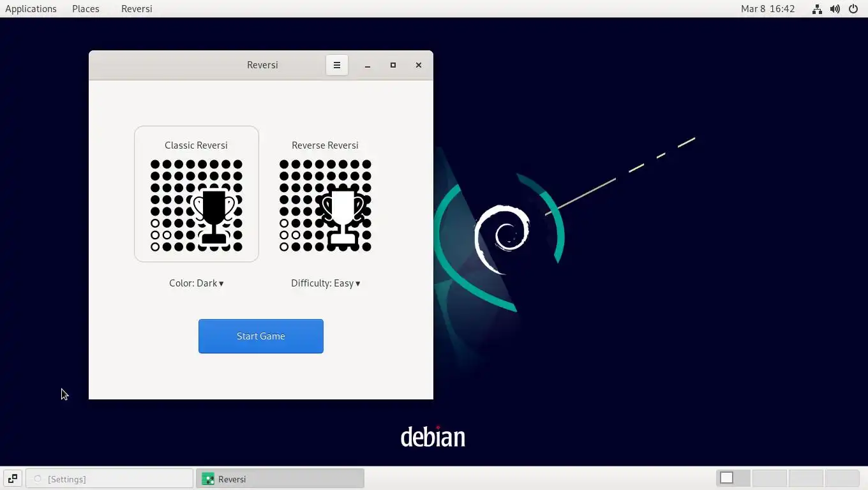Open the Reversi hamburger menu
Image resolution: width=868 pixels, height=490 pixels.
337,65
